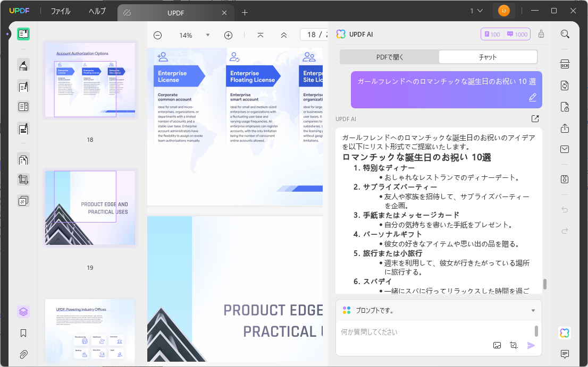Select the highlighter Comment tool

[x=23, y=65]
